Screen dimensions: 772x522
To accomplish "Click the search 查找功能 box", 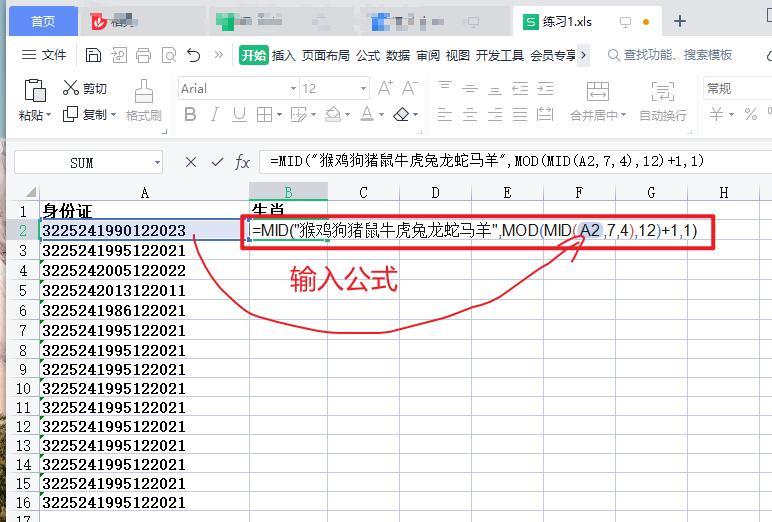I will pyautogui.click(x=671, y=55).
